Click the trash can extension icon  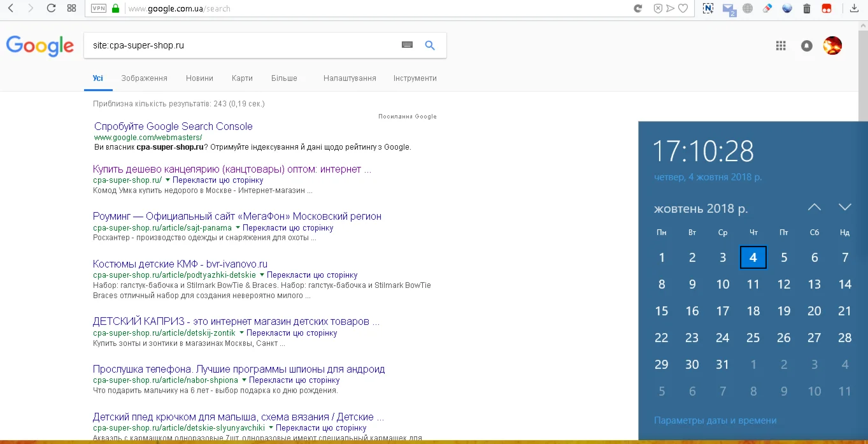point(807,8)
